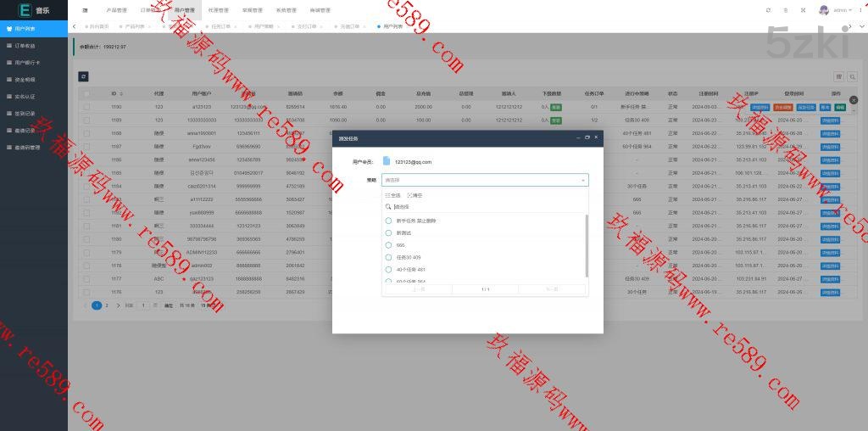The height and width of the screenshot is (431, 868).
Task: Click the refresh icon in top header
Action: point(768,10)
